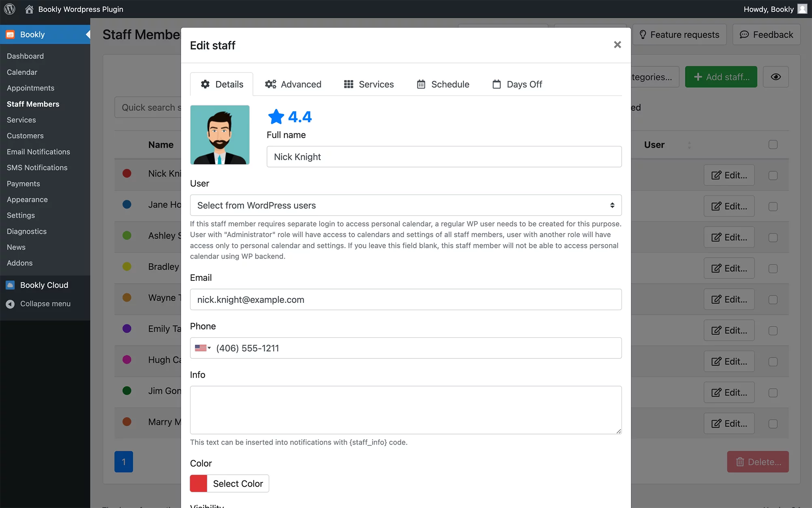The image size is (812, 508).
Task: Open SMS Notifications in the sidebar
Action: 37,167
